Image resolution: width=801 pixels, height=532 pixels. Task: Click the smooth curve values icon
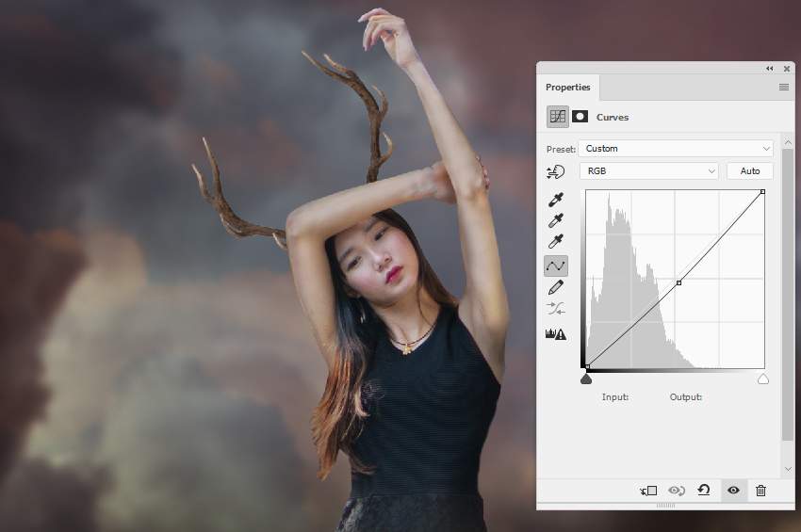pyautogui.click(x=556, y=309)
